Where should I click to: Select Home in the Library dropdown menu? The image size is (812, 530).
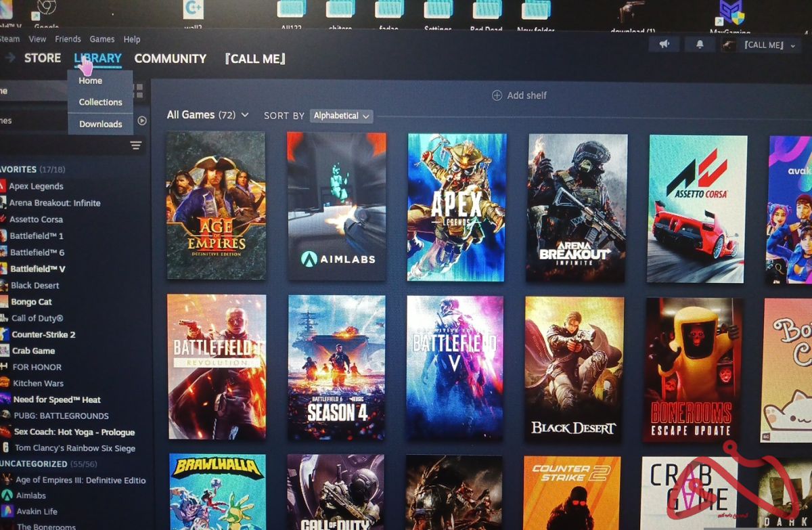click(x=91, y=81)
